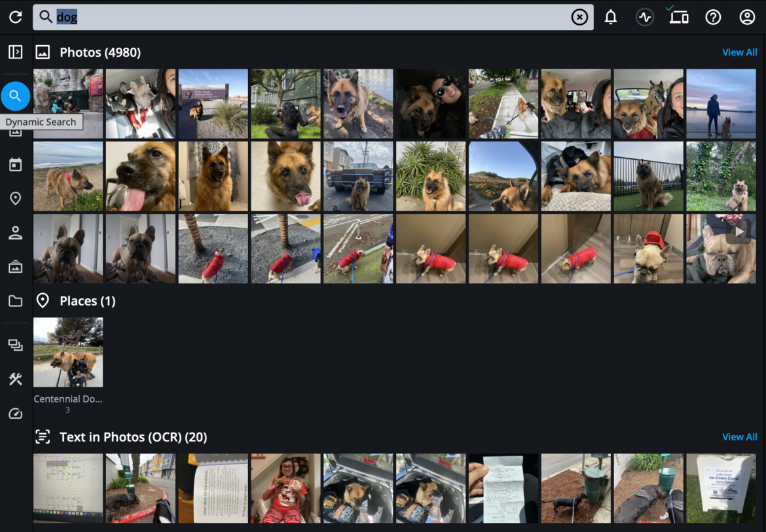The height and width of the screenshot is (532, 766).
Task: Click View All for Photos results
Action: pyautogui.click(x=739, y=52)
